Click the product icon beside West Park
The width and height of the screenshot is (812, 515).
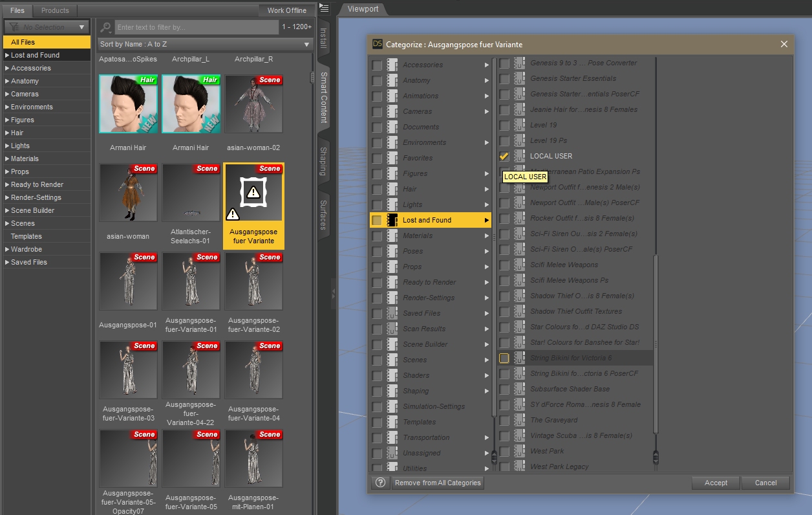[x=520, y=451]
